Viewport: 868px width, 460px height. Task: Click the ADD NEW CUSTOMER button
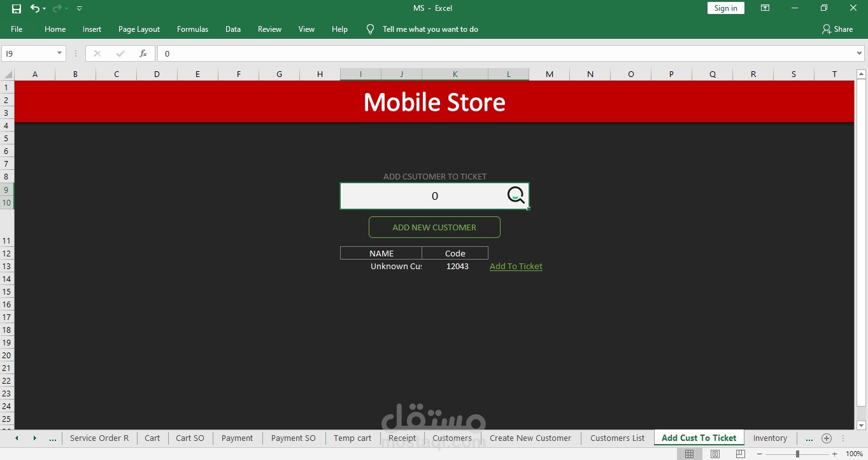pyautogui.click(x=434, y=227)
